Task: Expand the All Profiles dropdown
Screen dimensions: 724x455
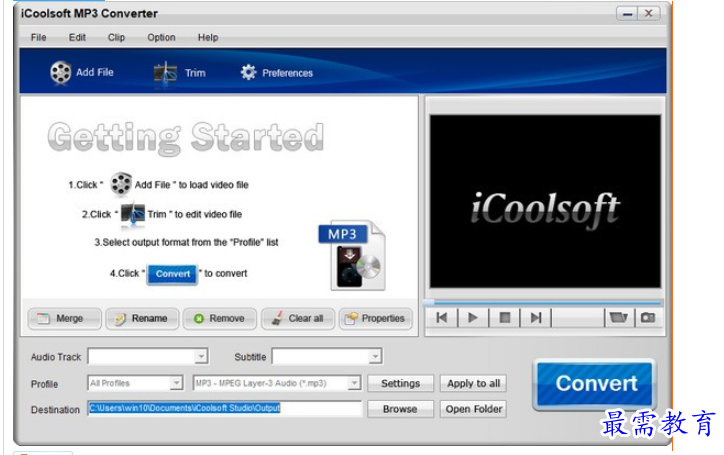Action: pyautogui.click(x=176, y=383)
